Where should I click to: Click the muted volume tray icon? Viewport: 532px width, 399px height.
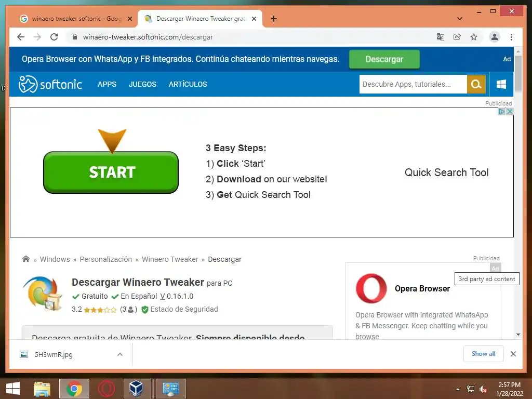tap(483, 389)
